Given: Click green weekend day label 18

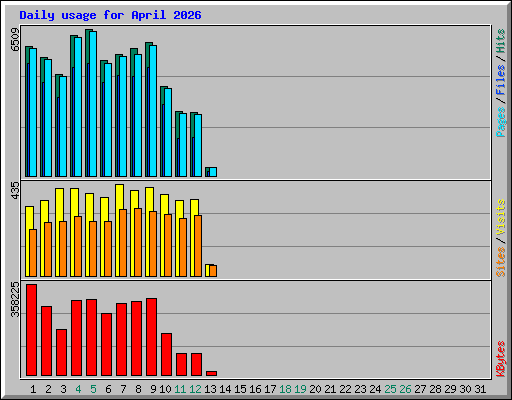Looking at the screenshot, I should click(285, 389).
